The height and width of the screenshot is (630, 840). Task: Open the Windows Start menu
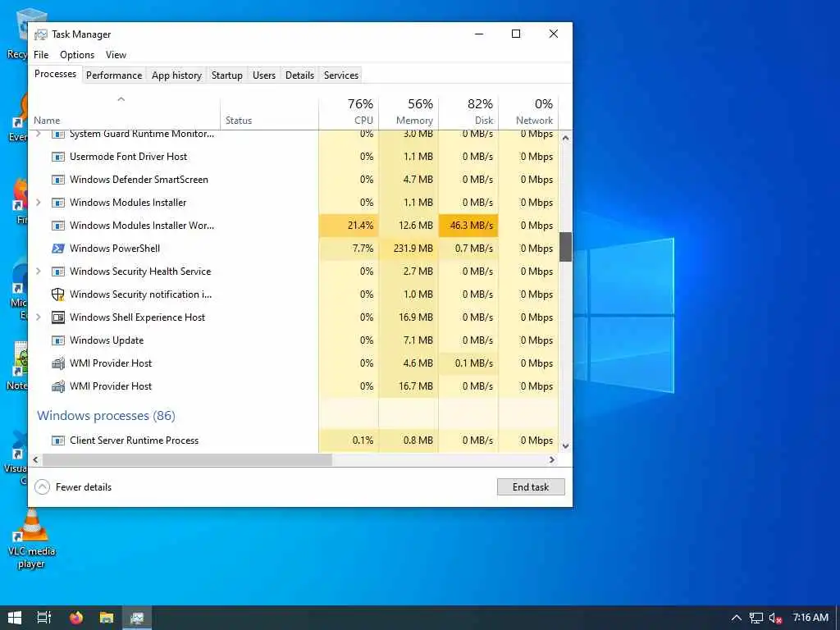15,618
